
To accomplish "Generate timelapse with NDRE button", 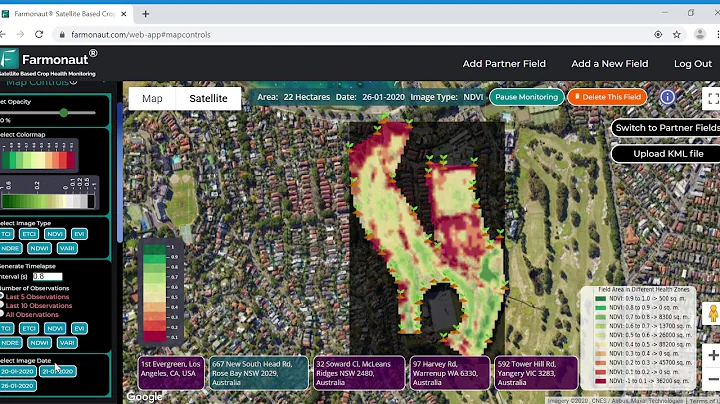I will coord(10,342).
